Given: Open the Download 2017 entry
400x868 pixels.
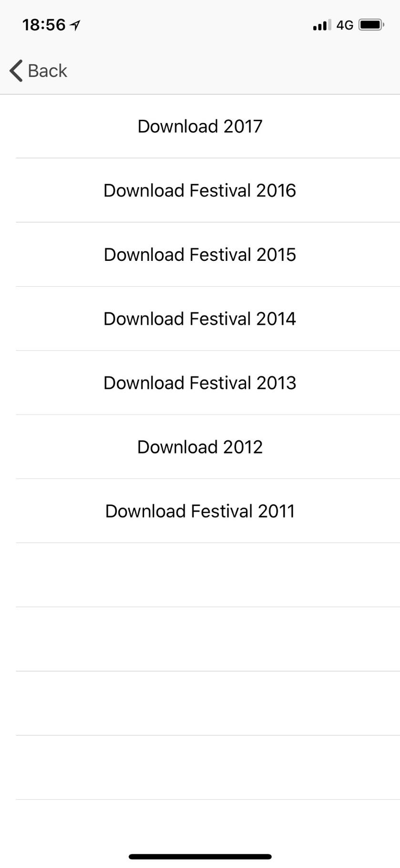Looking at the screenshot, I should [x=200, y=126].
